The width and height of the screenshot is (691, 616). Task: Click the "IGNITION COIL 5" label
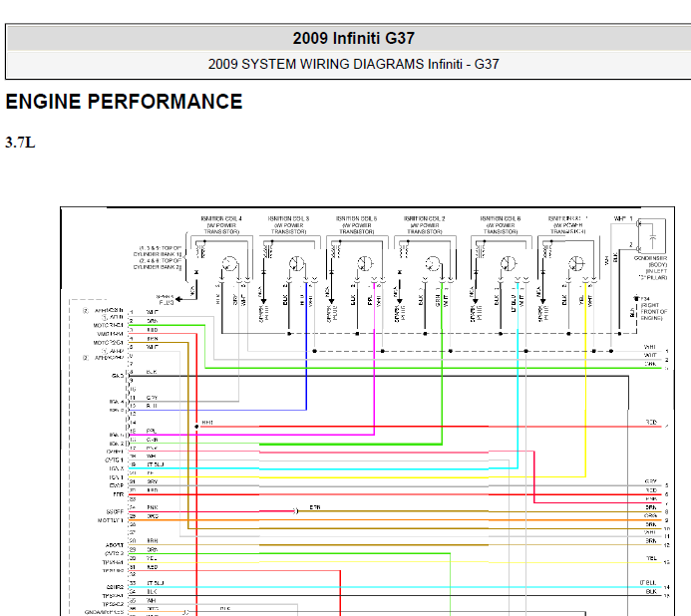pos(357,218)
